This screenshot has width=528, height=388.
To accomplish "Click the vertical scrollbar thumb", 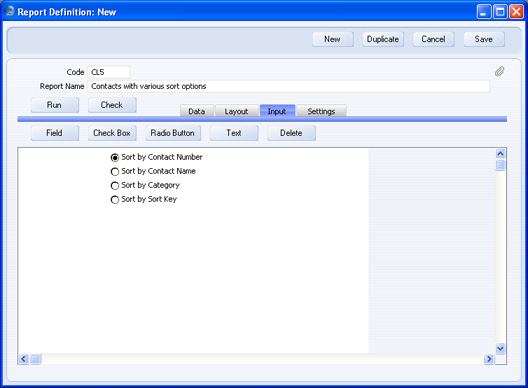I will (x=500, y=165).
